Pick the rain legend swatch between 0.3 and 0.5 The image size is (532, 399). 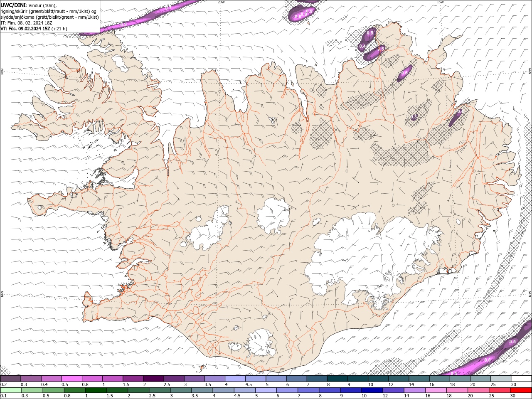tap(32, 390)
